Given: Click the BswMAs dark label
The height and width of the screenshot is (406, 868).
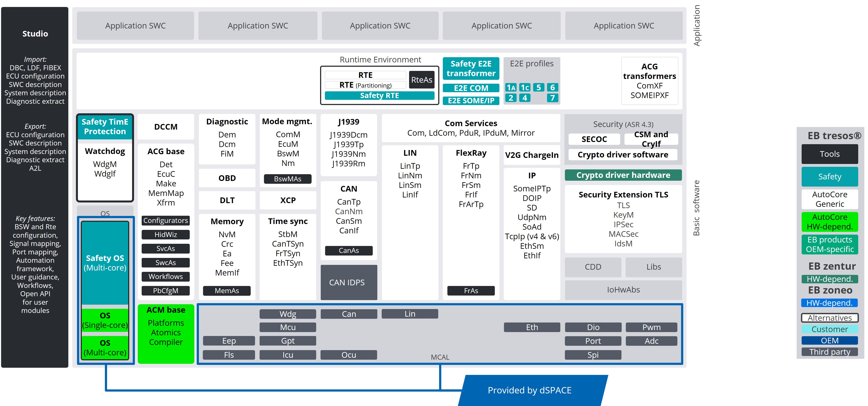Looking at the screenshot, I should pyautogui.click(x=288, y=179).
